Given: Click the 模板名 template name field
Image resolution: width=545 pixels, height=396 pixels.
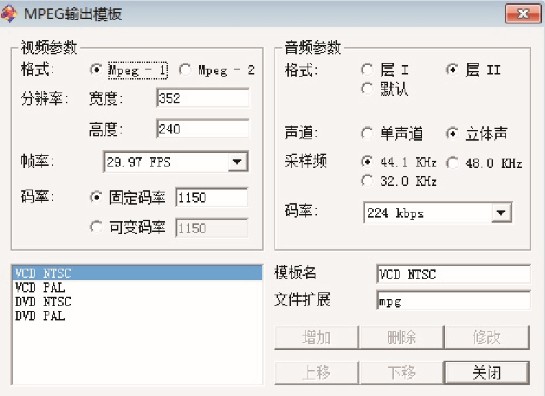Looking at the screenshot, I should click(x=453, y=274).
